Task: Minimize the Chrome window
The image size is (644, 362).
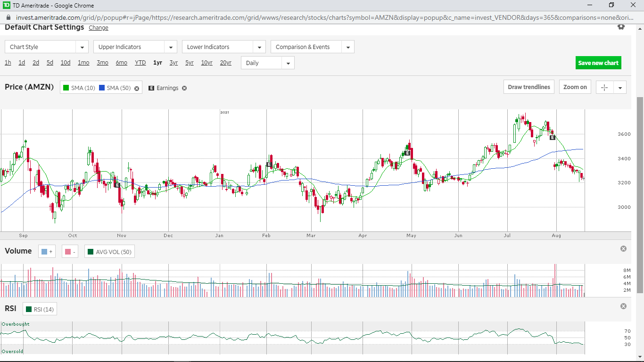Action: [590, 5]
